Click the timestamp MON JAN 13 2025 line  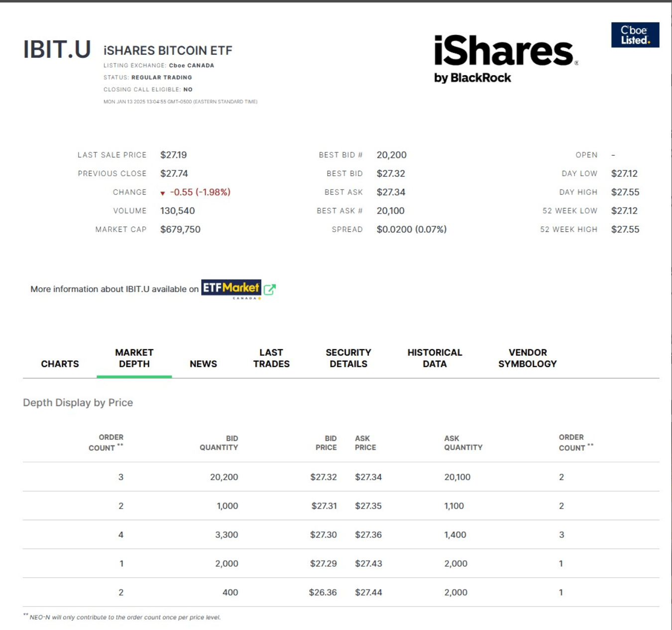tap(180, 102)
